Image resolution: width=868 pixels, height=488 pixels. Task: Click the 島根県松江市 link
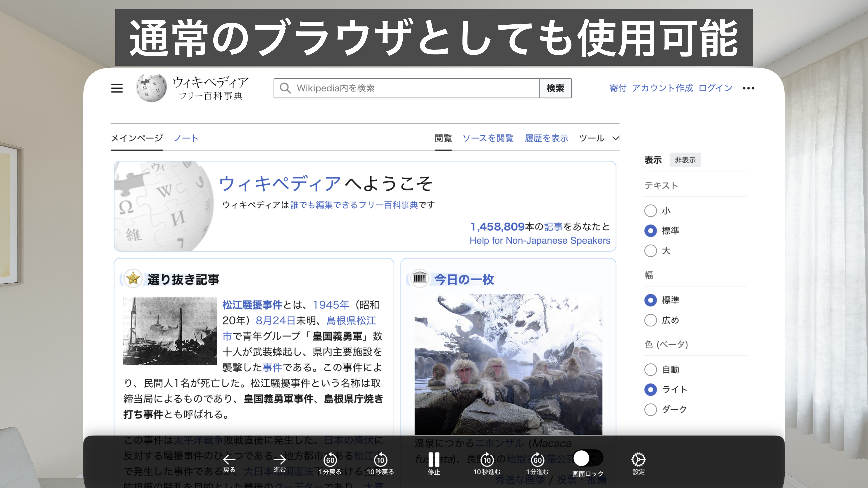coord(351,321)
